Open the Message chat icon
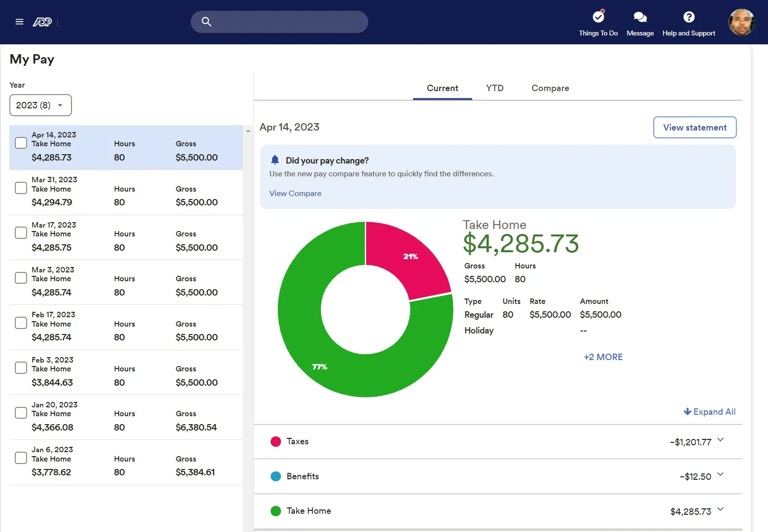The height and width of the screenshot is (532, 768). [640, 17]
